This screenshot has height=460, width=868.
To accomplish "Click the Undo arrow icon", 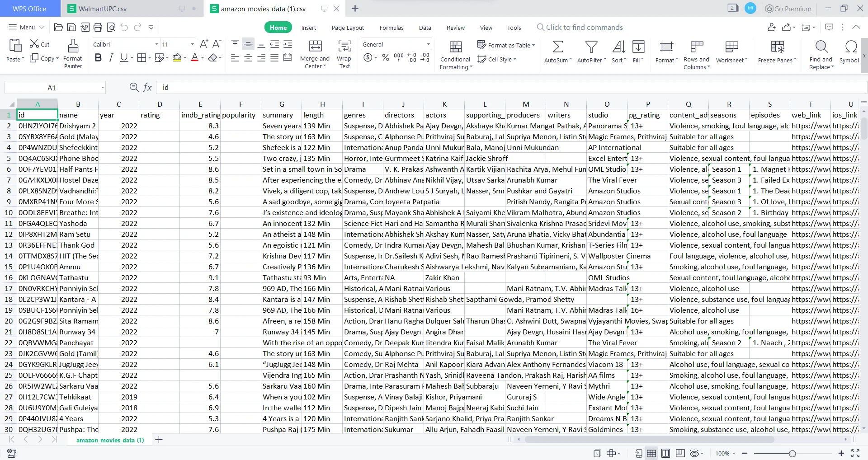I will [x=124, y=28].
